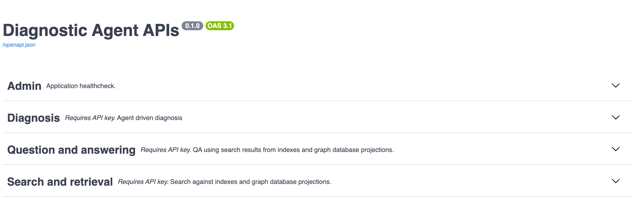Click the QA search results description text
This screenshot has width=644, height=198.
click(293, 149)
